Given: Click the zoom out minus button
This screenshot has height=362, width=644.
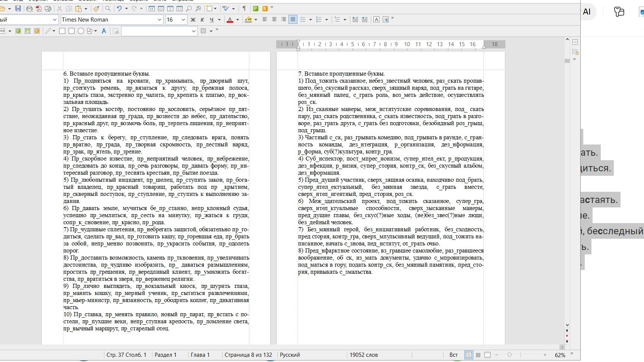Looking at the screenshot, I should click(496, 355).
